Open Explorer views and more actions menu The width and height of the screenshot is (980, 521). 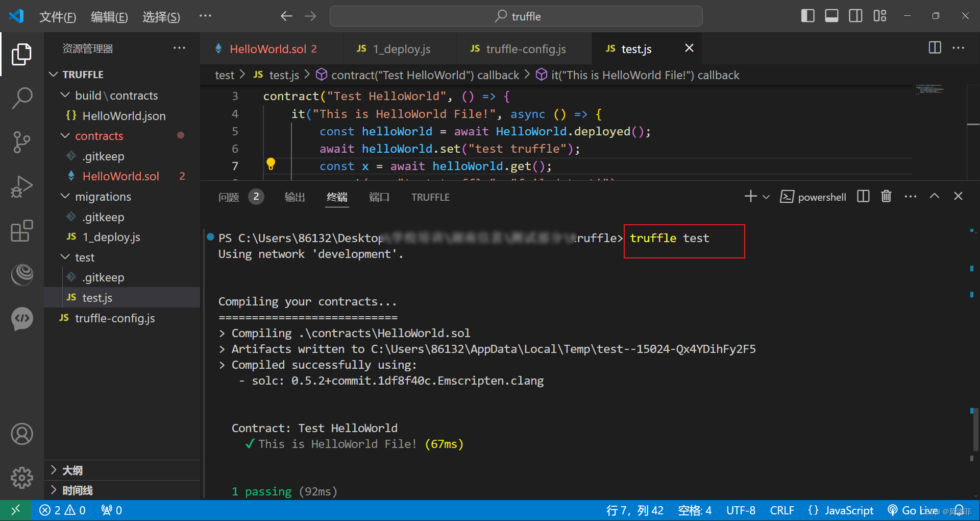pyautogui.click(x=179, y=48)
